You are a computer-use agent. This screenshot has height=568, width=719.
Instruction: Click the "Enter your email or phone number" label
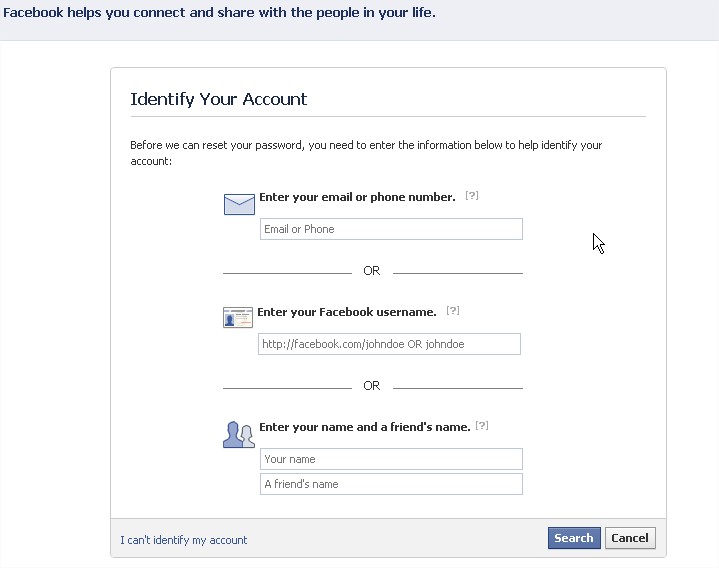pyautogui.click(x=357, y=197)
